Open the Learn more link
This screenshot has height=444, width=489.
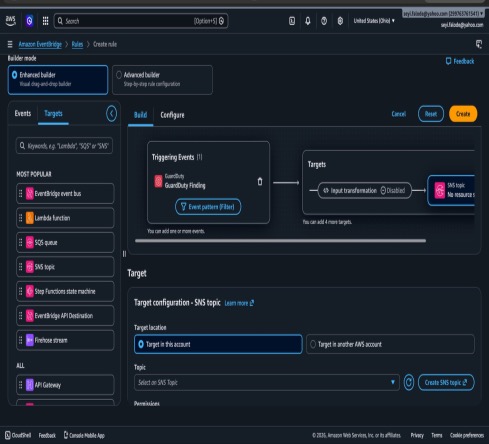(239, 303)
